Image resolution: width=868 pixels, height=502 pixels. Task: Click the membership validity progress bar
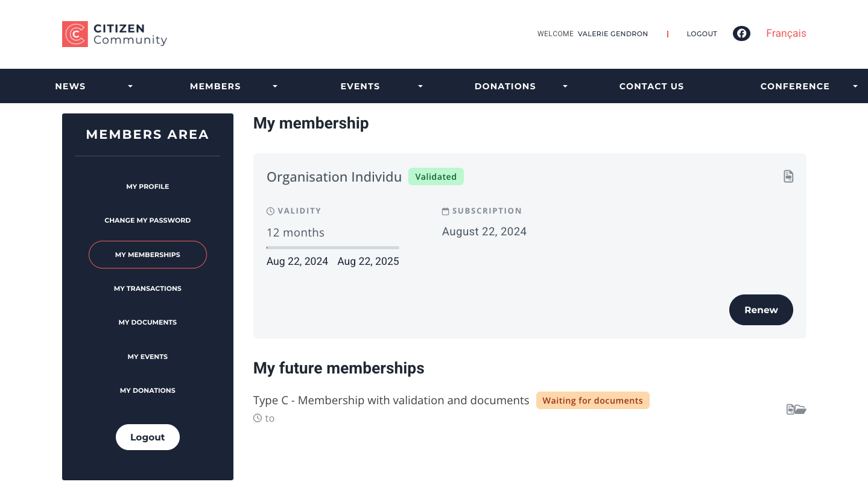333,247
